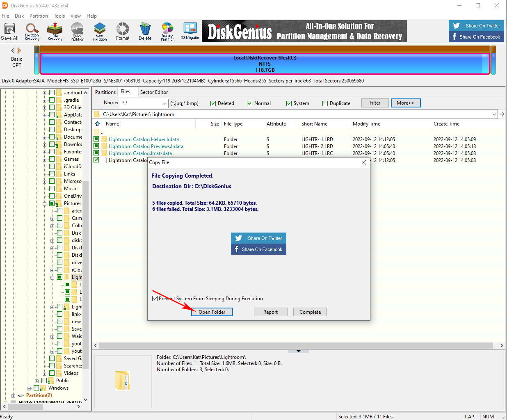The image size is (507, 420).
Task: Open the Backup Partition tool
Action: [167, 32]
